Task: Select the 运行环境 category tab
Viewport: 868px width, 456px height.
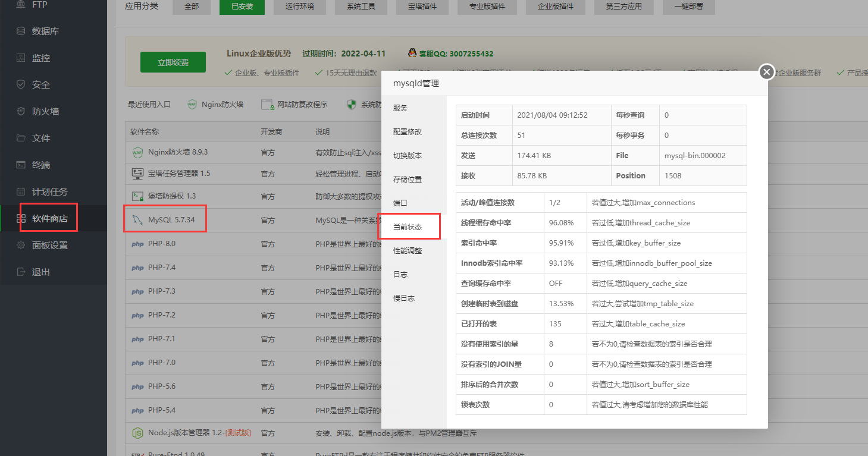Action: (300, 7)
